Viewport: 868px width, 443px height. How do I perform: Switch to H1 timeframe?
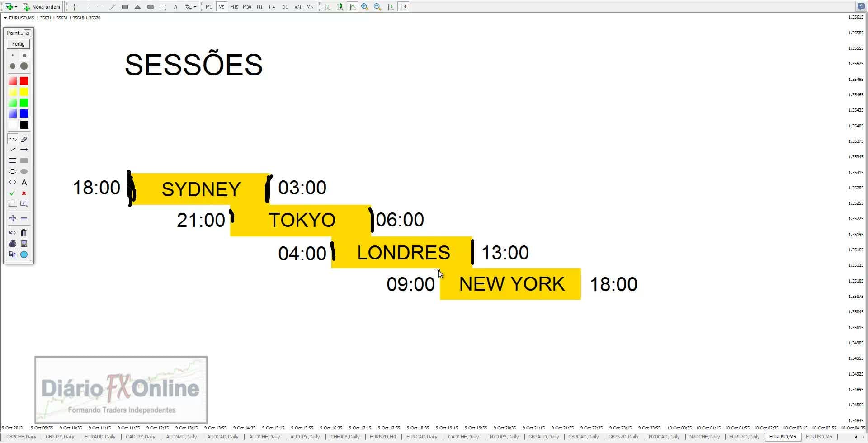point(259,7)
